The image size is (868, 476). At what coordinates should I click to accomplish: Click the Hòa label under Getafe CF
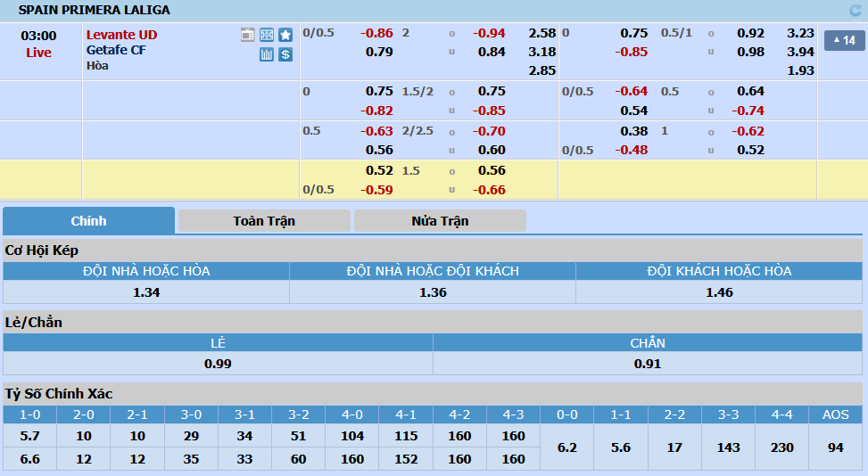coord(97,66)
